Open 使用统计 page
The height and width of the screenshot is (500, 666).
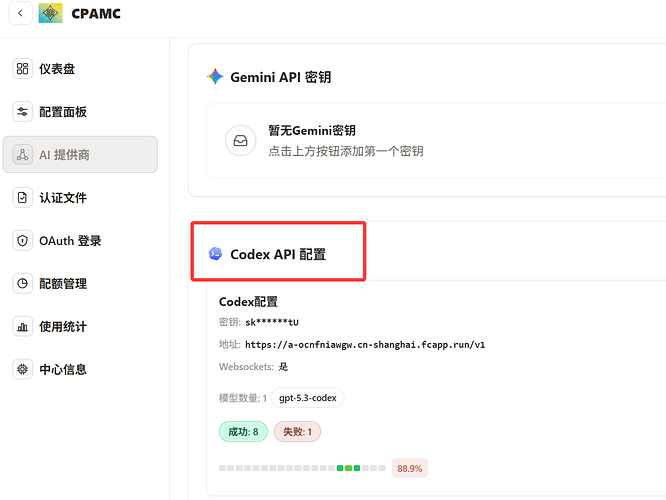coord(80,326)
